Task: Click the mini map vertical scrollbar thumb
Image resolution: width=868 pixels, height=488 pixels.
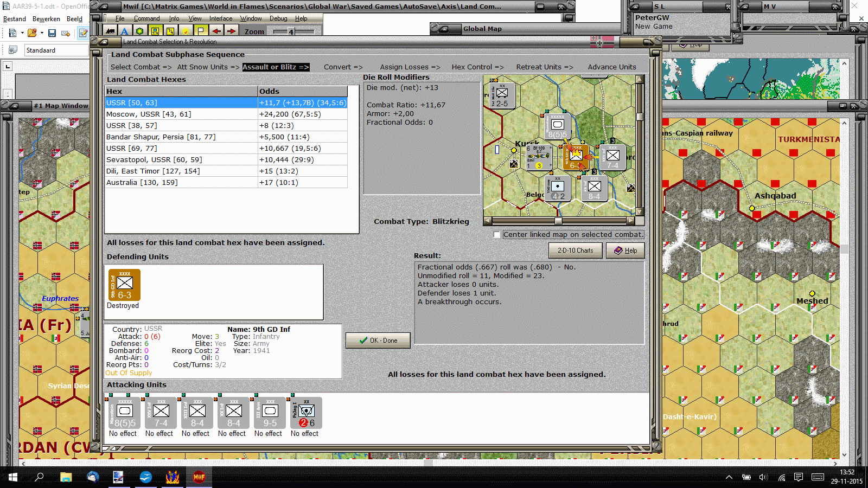Action: point(640,117)
